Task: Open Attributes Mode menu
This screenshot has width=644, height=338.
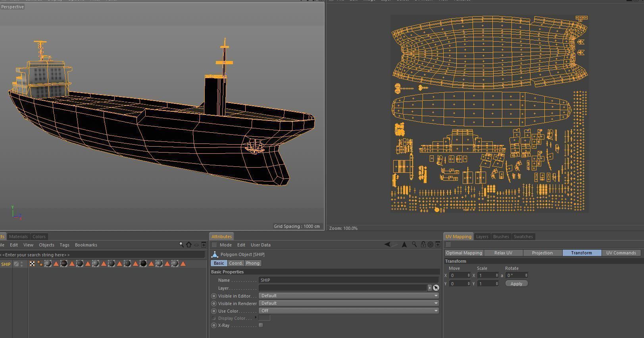Action: coord(225,245)
